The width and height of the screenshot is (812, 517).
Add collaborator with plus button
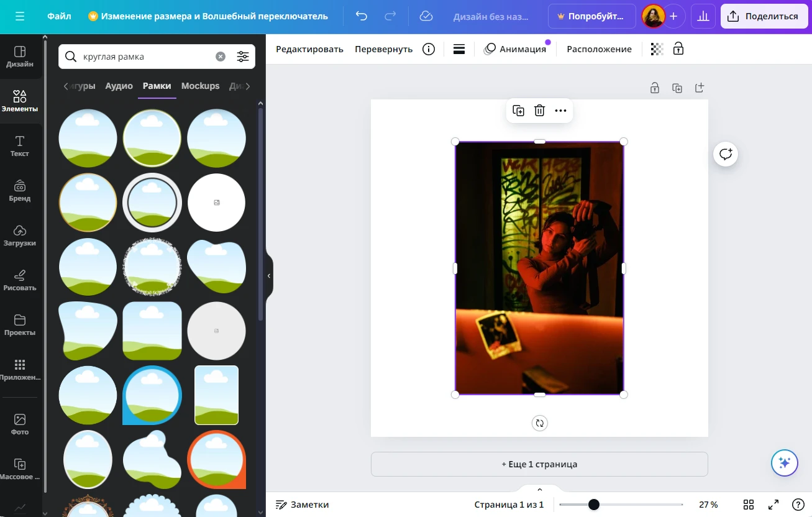pyautogui.click(x=673, y=16)
